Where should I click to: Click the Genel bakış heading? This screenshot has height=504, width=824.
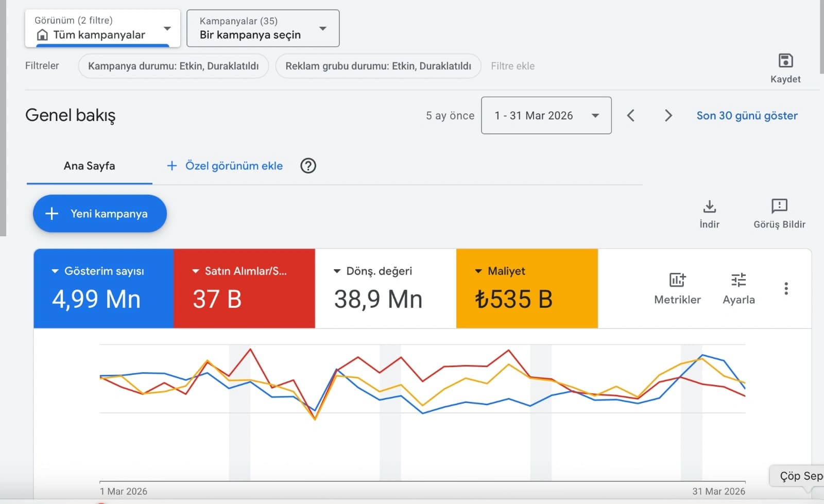pyautogui.click(x=71, y=115)
